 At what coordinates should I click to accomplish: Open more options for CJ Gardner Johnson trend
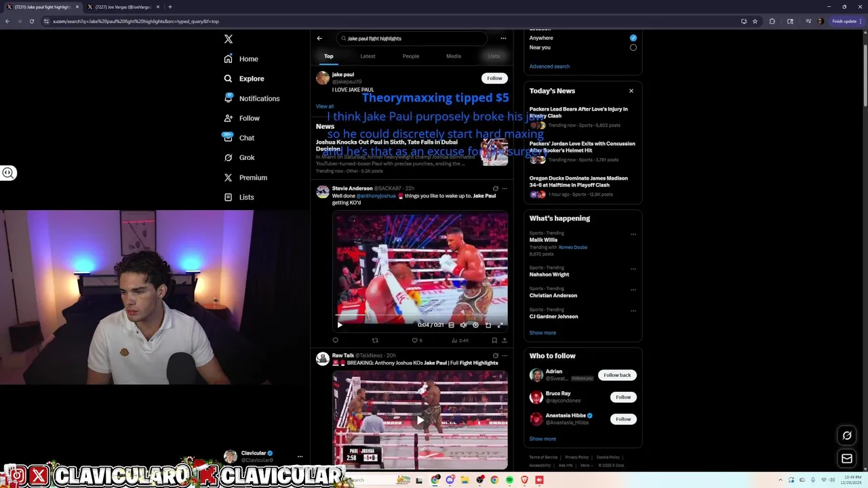point(633,311)
